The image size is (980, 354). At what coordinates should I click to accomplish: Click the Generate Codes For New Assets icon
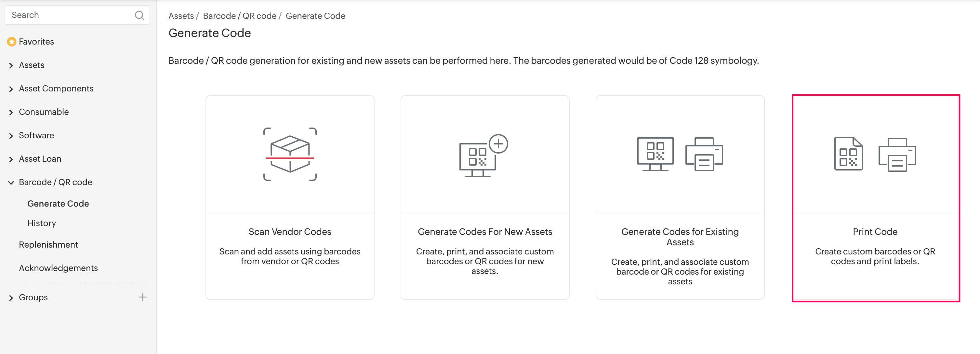[483, 155]
